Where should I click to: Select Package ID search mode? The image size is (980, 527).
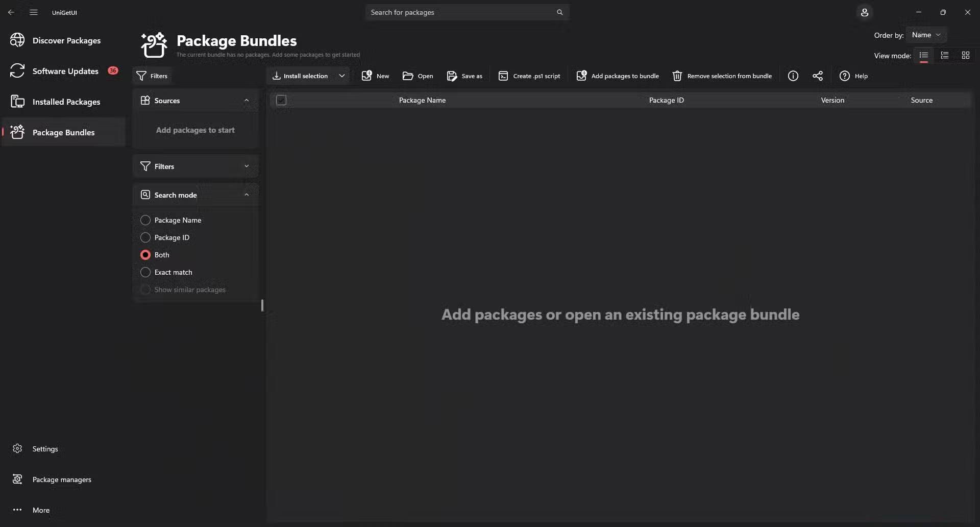(x=165, y=237)
